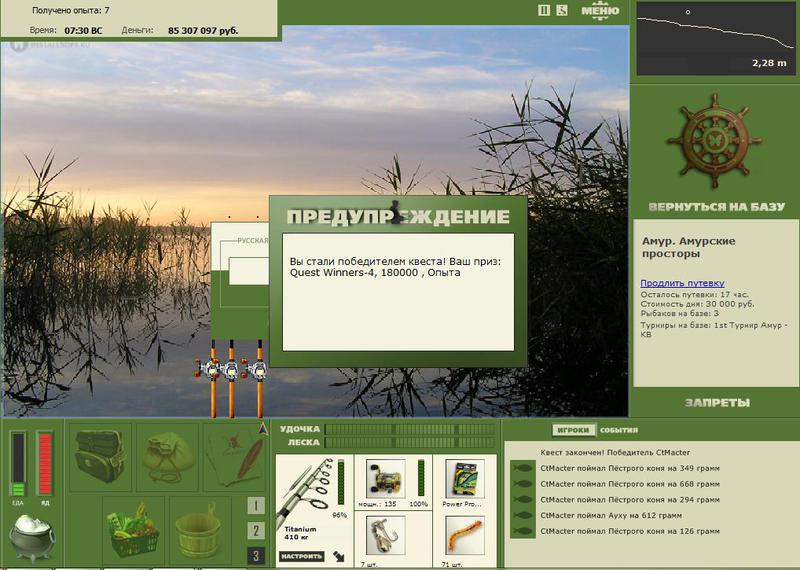Select the worm bait with 71 шт.

(x=464, y=535)
